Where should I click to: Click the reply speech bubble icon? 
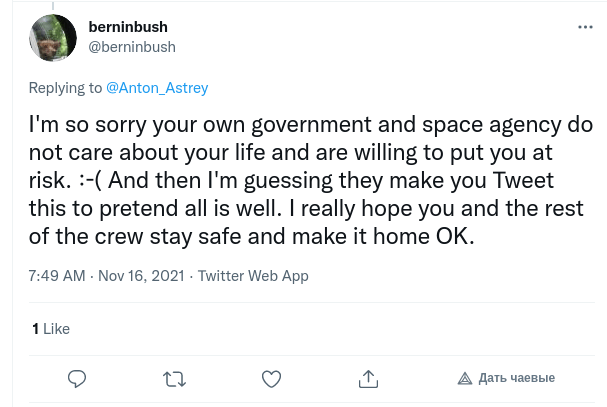point(77,378)
